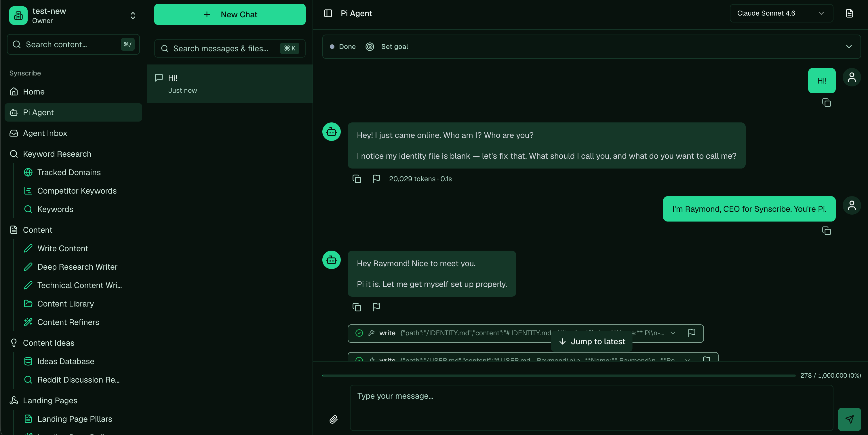Image resolution: width=868 pixels, height=435 pixels.
Task: Click the Type your message field
Action: tap(591, 408)
